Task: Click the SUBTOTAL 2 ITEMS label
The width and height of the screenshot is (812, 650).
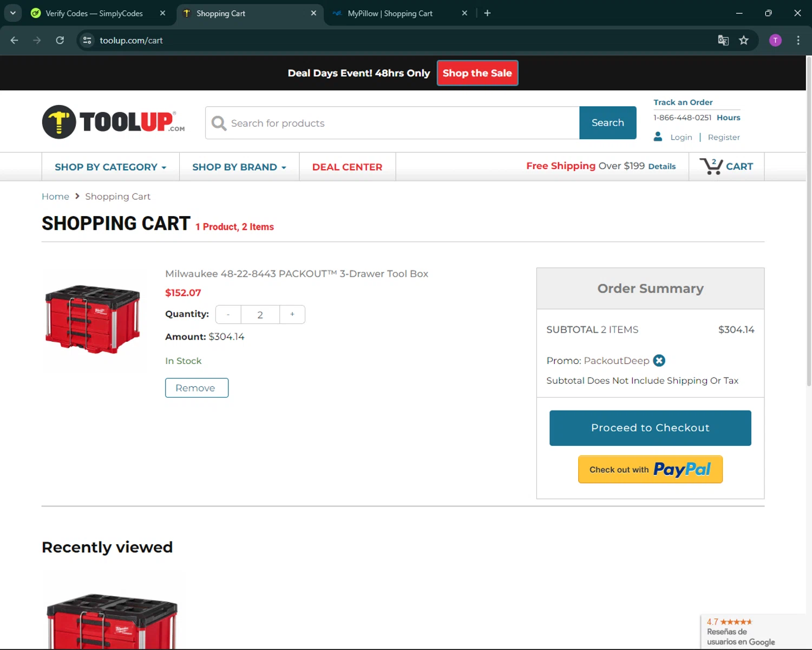Action: (592, 329)
